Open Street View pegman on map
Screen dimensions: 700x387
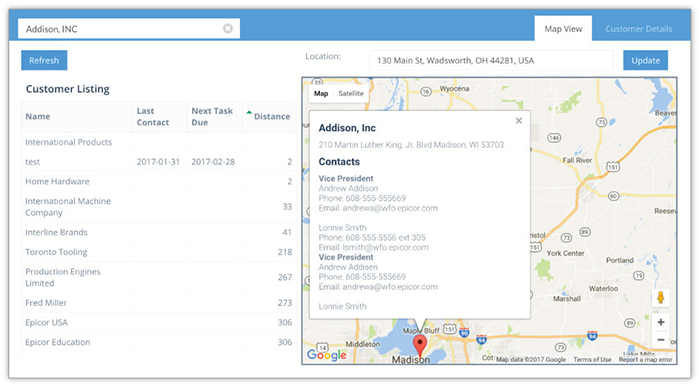pyautogui.click(x=661, y=297)
